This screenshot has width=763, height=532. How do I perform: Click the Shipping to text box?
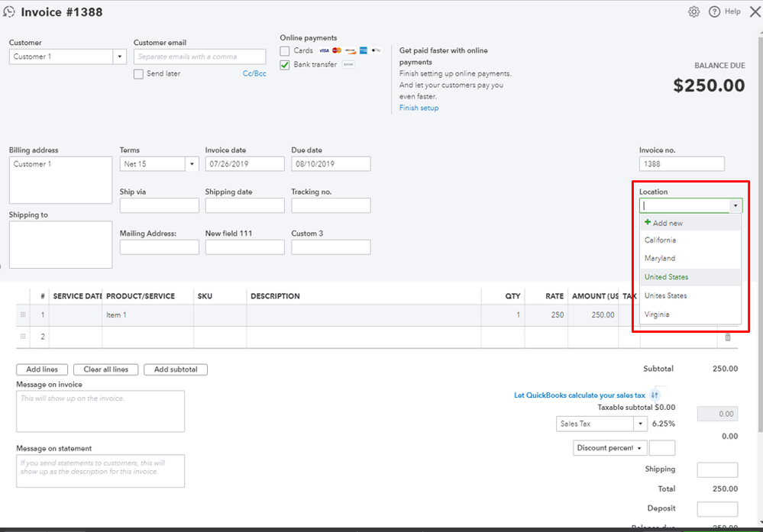point(61,244)
